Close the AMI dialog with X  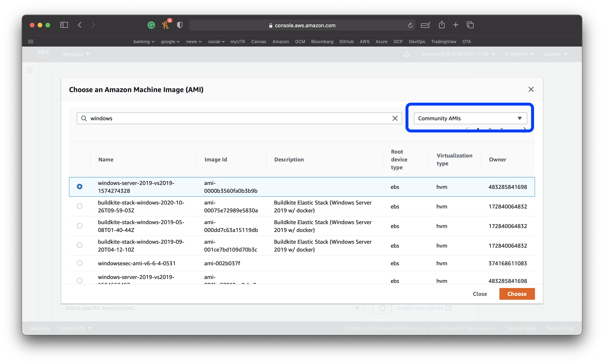tap(531, 90)
